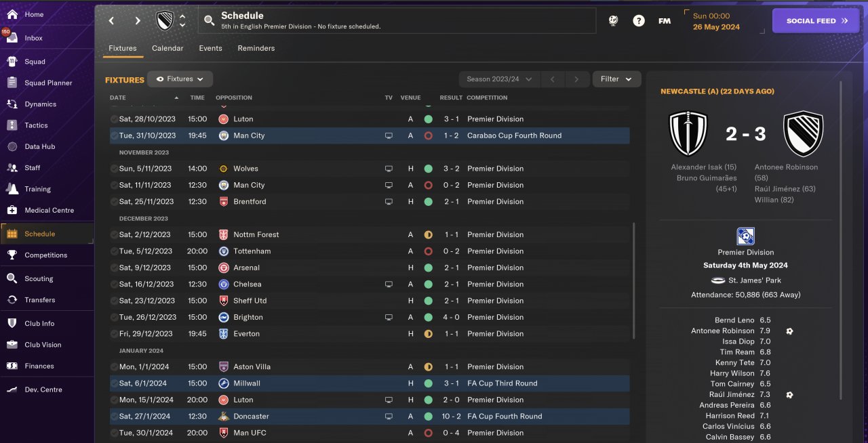Image resolution: width=868 pixels, height=443 pixels.
Task: Switch to the Calendar tab
Action: [x=167, y=48]
